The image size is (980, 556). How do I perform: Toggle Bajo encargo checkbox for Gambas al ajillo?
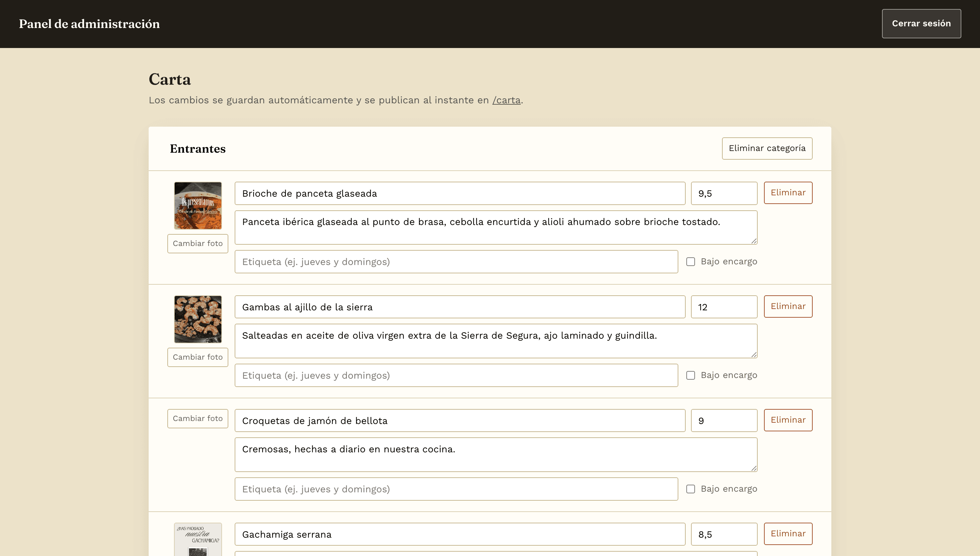point(690,375)
